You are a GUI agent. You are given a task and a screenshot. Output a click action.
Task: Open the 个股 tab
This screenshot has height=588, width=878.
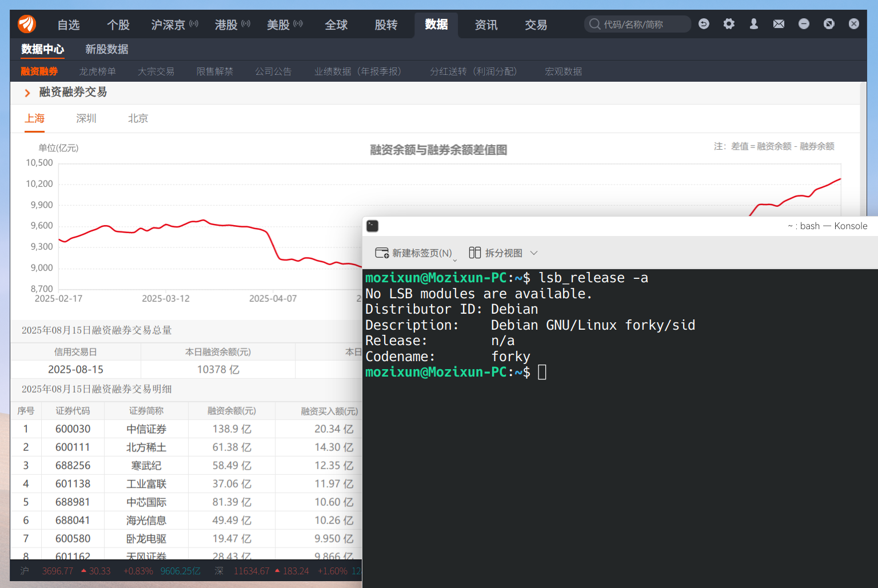point(118,25)
